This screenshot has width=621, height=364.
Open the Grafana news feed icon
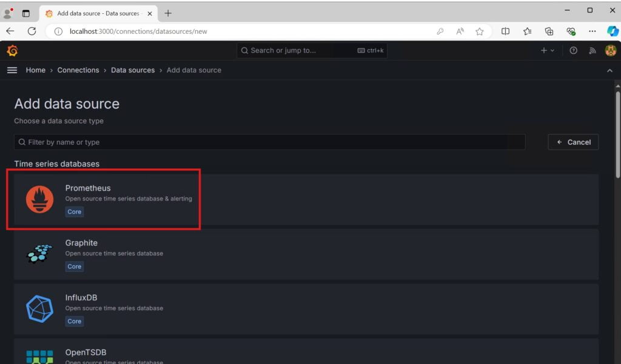tap(592, 51)
